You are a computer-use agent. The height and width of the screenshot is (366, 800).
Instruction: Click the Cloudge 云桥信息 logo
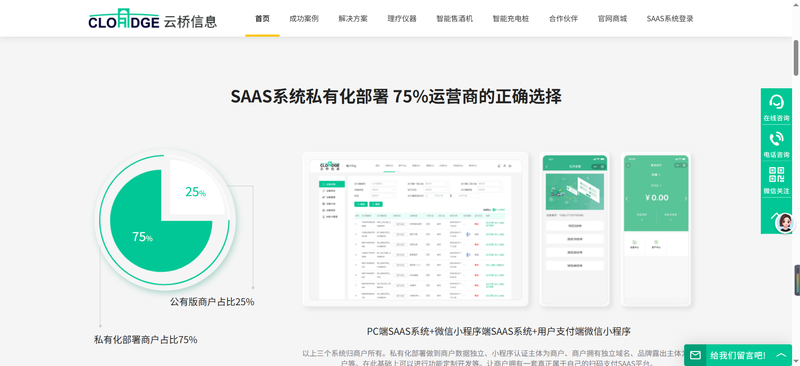coord(152,19)
